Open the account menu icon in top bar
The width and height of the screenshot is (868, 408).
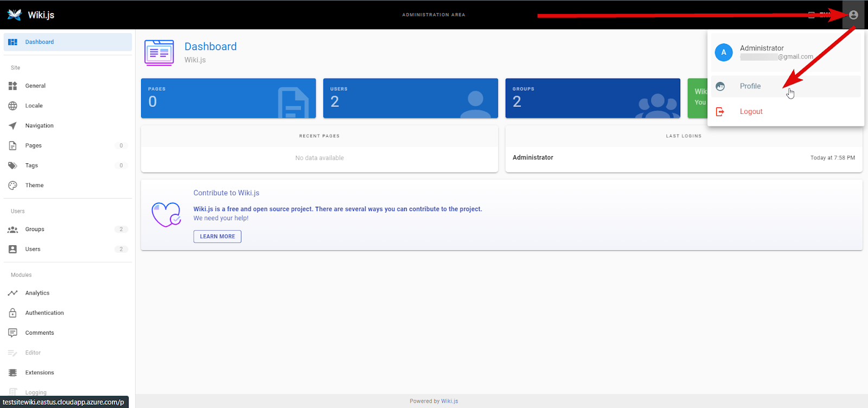pos(853,15)
